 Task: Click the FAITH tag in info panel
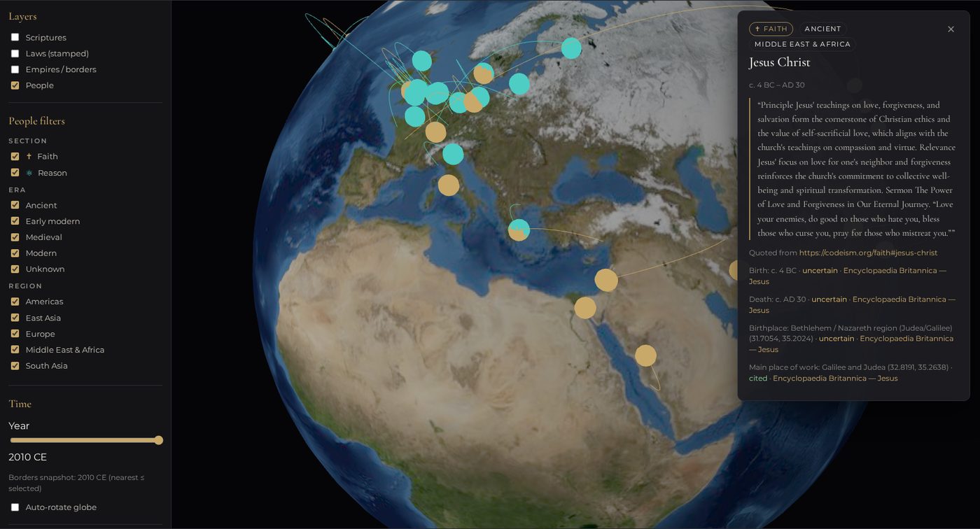pyautogui.click(x=771, y=29)
